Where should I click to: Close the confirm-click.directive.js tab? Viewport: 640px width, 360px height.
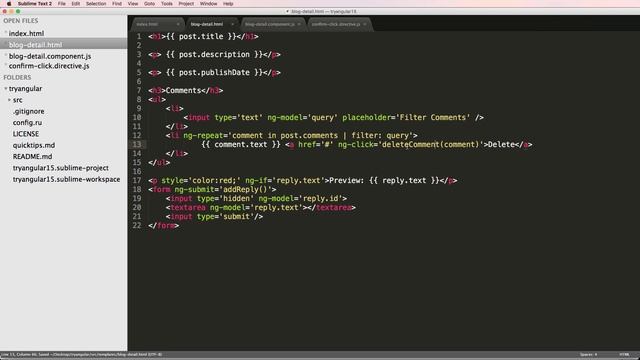[364, 24]
